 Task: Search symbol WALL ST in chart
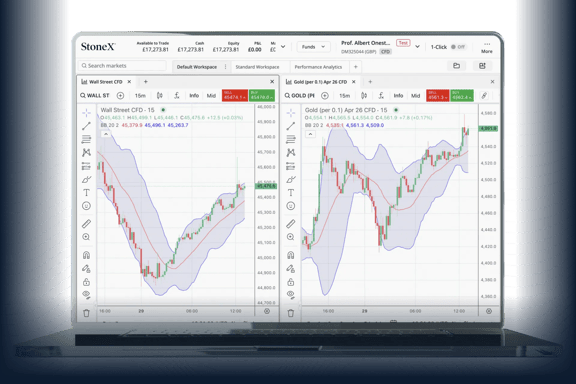[x=95, y=96]
